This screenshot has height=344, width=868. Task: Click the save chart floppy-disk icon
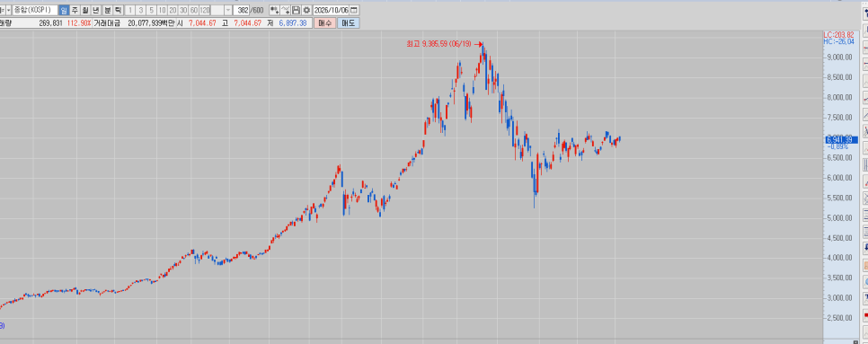coord(297,10)
